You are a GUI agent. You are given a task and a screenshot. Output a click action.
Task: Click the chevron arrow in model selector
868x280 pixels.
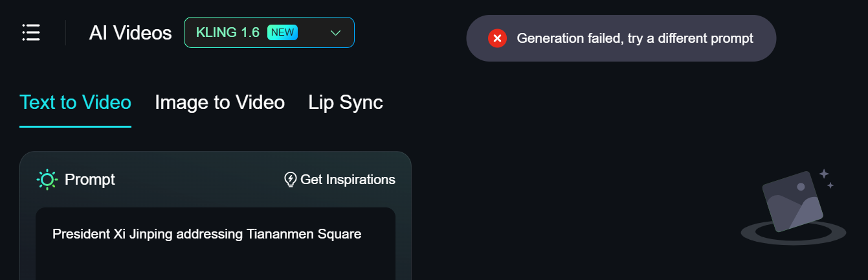click(335, 33)
